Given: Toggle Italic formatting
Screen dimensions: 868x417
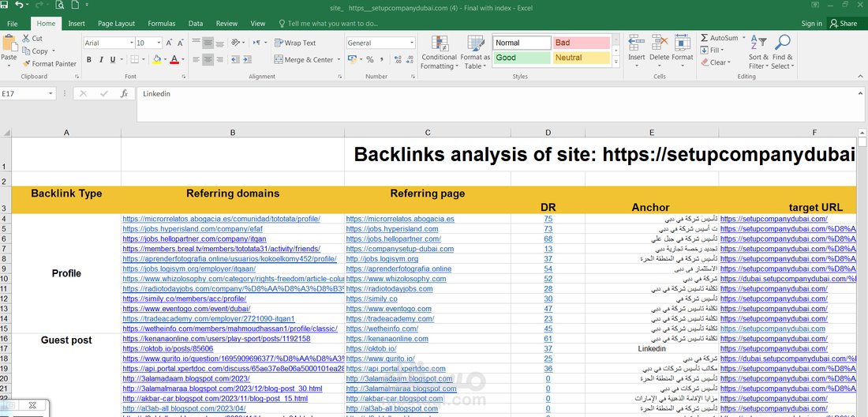Looking at the screenshot, I should [x=101, y=59].
